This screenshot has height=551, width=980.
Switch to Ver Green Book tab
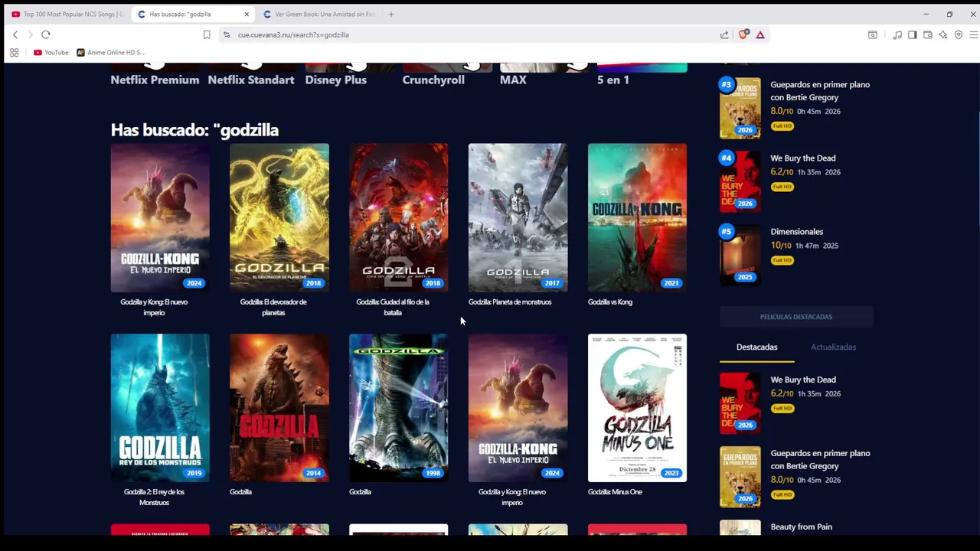click(x=318, y=14)
